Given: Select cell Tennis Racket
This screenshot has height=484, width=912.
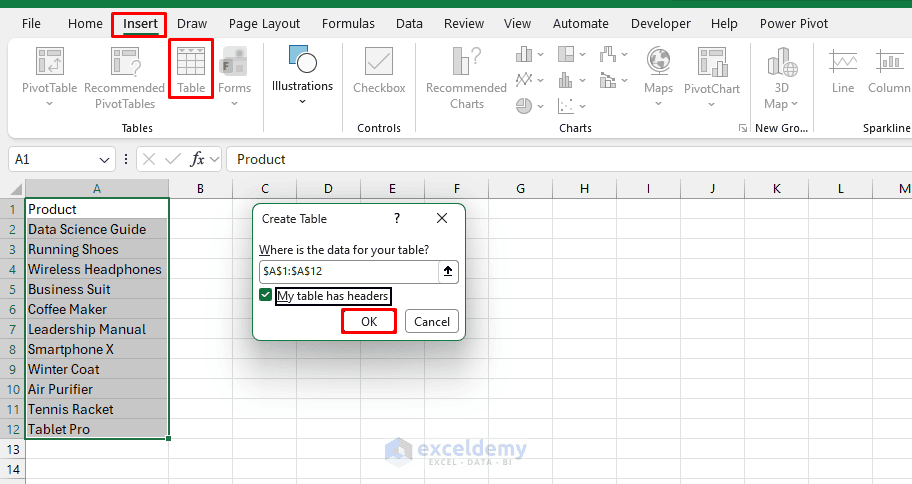Looking at the screenshot, I should click(x=97, y=410).
